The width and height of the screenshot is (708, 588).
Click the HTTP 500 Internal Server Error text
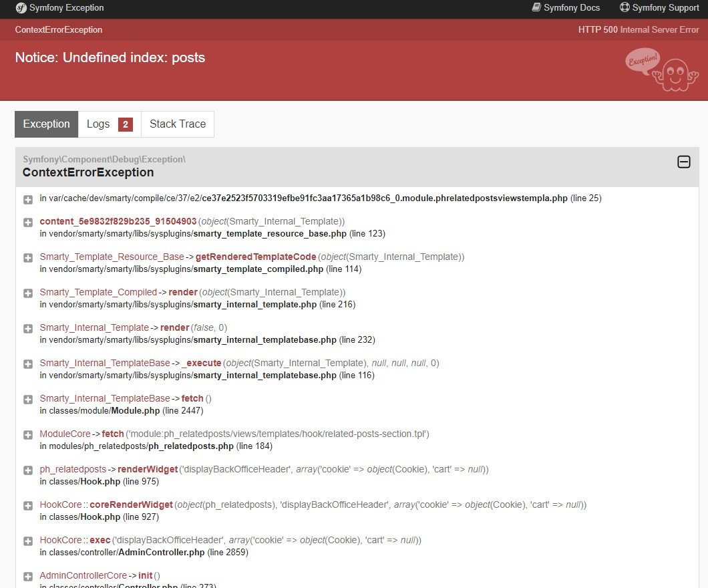pos(639,30)
